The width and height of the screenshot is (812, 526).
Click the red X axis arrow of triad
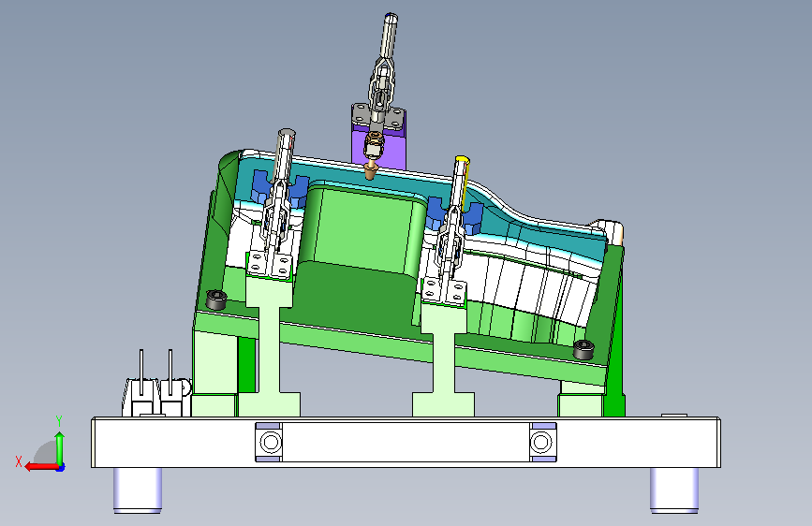(x=41, y=467)
